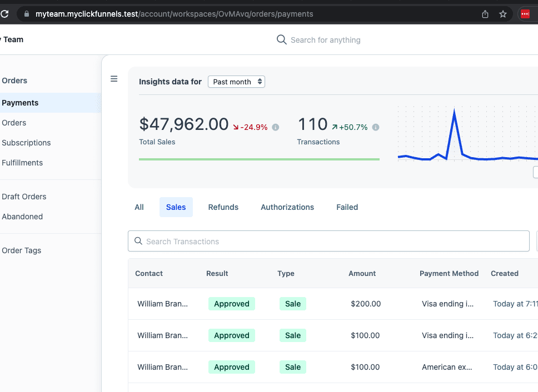Toggle the sidebar with the hamburger menu icon
Image resolution: width=538 pixels, height=392 pixels.
click(x=114, y=79)
